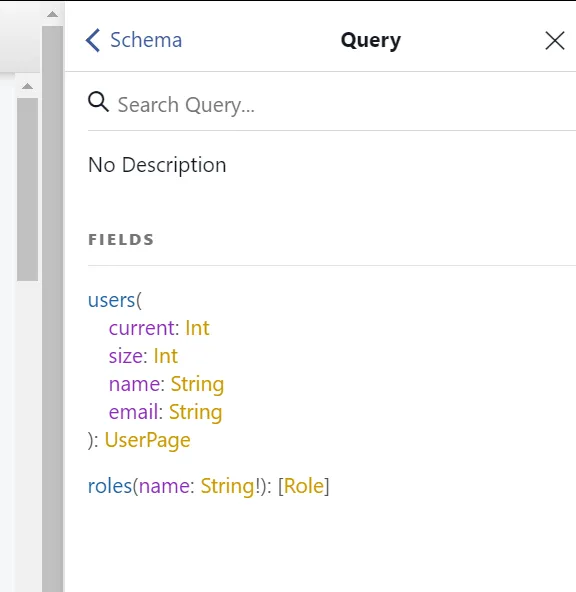576x592 pixels.
Task: Click the String type of email argument
Action: (x=195, y=412)
